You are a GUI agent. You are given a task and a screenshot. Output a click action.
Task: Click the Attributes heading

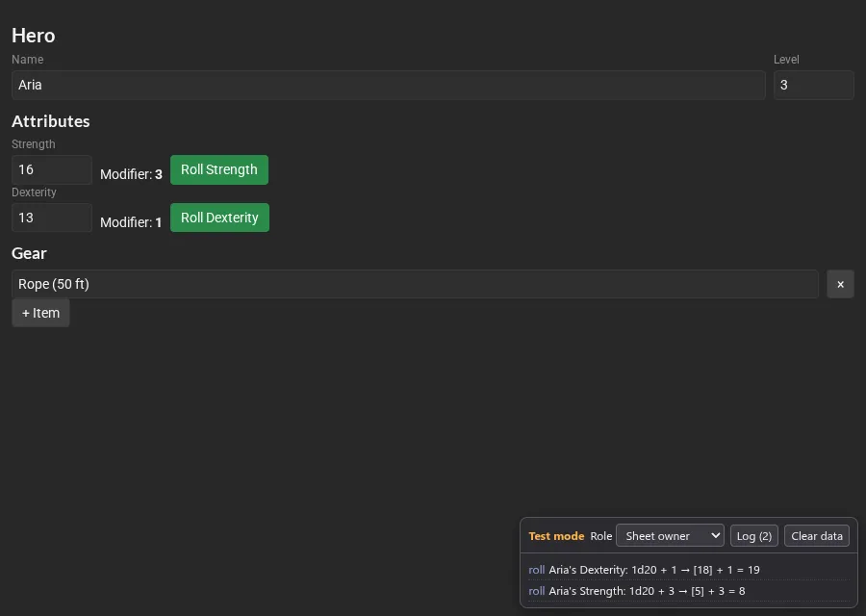[51, 121]
